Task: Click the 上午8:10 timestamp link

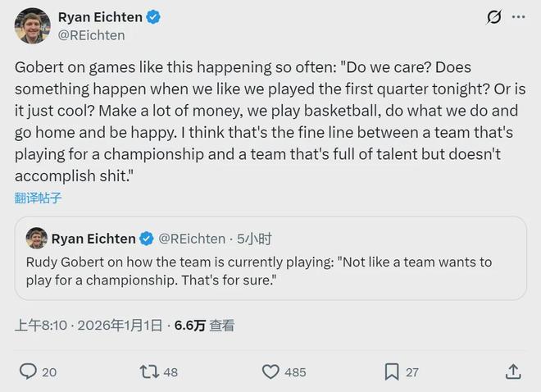Action: (40, 326)
